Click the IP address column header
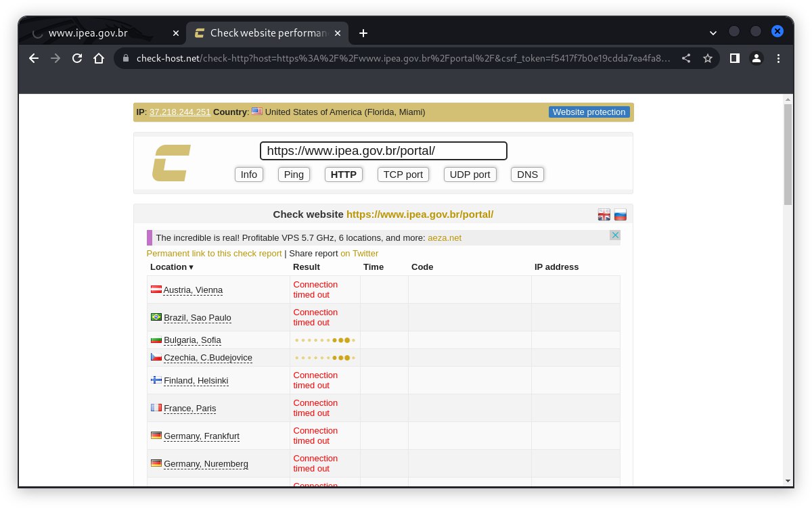 coord(556,267)
